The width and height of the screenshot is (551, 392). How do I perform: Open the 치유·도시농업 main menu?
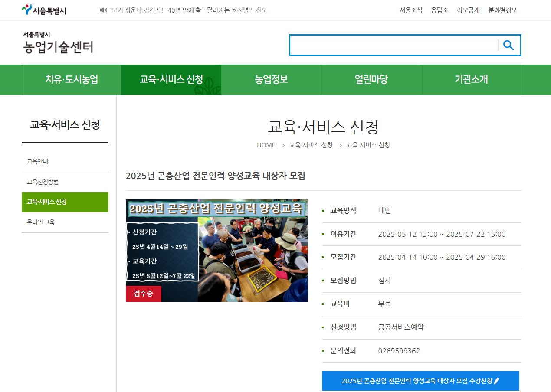72,80
